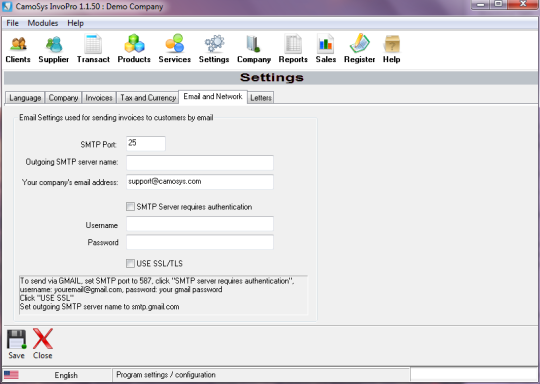Save settings with the floppy disk icon
Image resolution: width=540 pixels, height=384 pixels.
(x=17, y=339)
